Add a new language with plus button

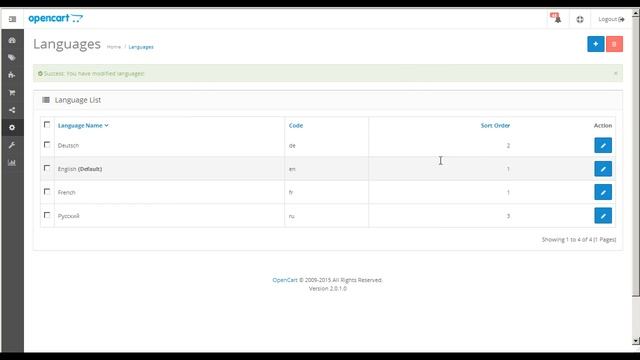click(596, 44)
